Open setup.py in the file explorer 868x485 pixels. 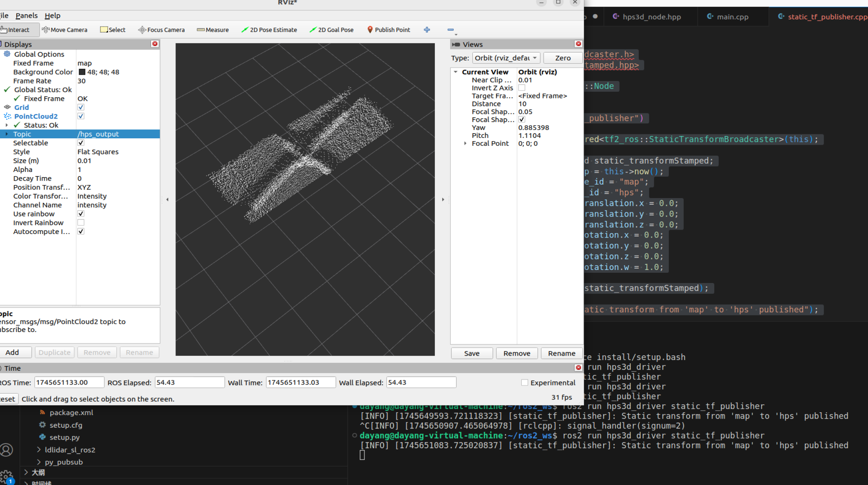pos(64,437)
